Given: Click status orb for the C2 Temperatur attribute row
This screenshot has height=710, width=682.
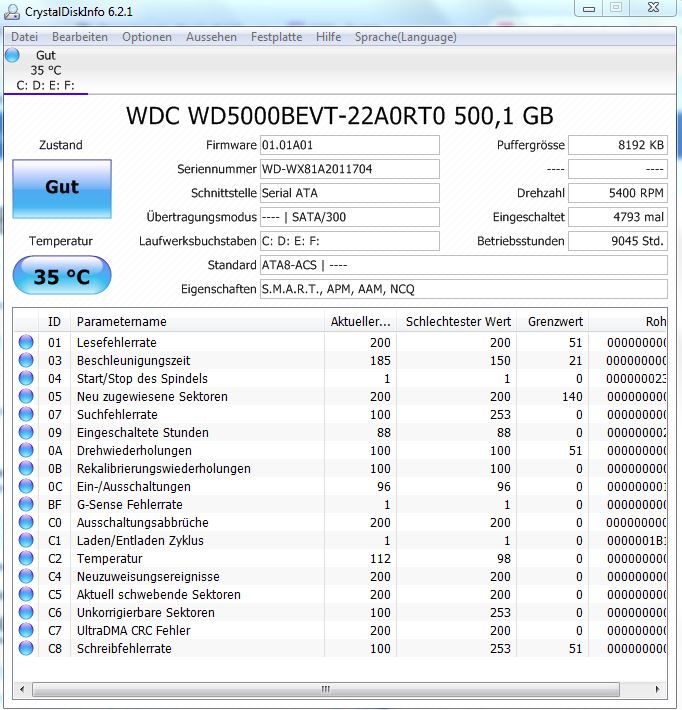Looking at the screenshot, I should tap(26, 558).
